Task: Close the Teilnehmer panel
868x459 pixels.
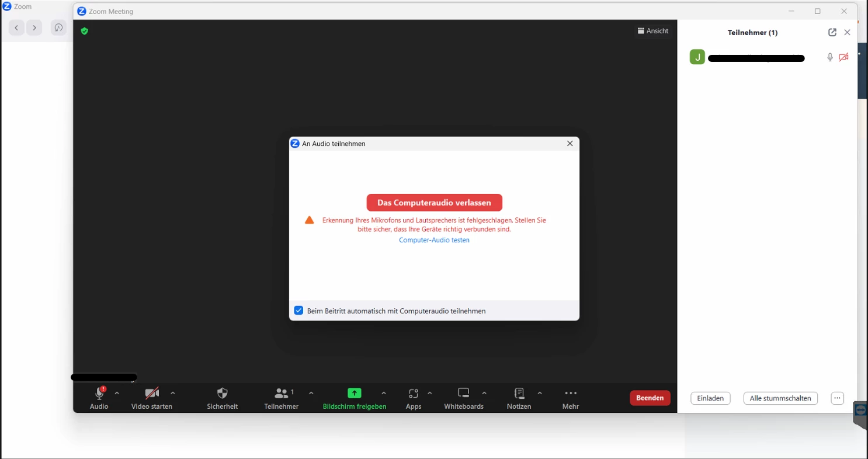Action: tap(848, 33)
